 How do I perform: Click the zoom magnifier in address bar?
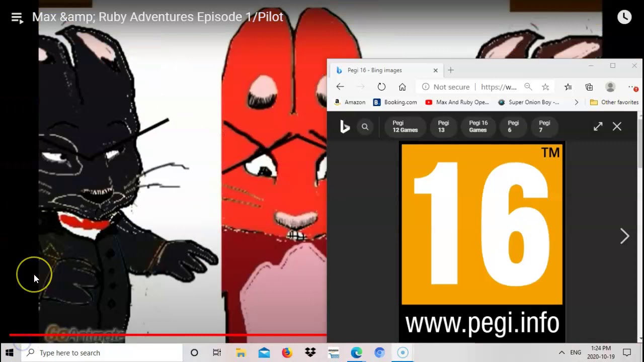[528, 87]
